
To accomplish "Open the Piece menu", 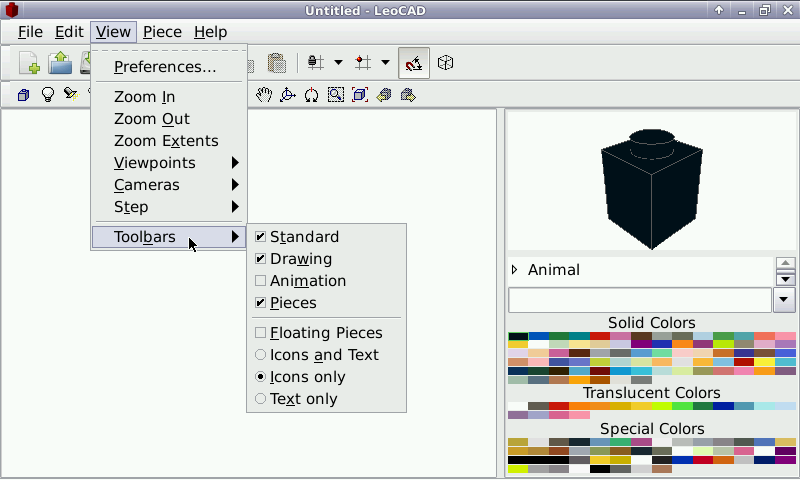I will click(162, 32).
